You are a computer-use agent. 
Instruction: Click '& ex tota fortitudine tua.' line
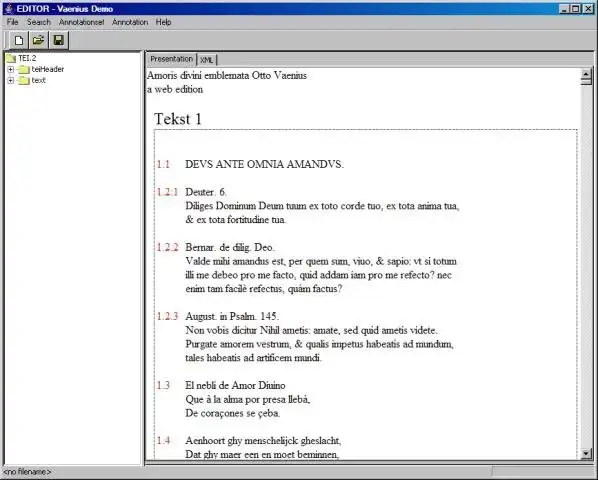coord(236,220)
